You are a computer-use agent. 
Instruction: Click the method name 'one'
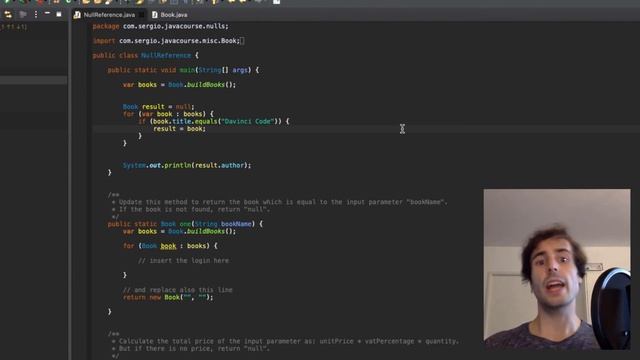pyautogui.click(x=185, y=224)
